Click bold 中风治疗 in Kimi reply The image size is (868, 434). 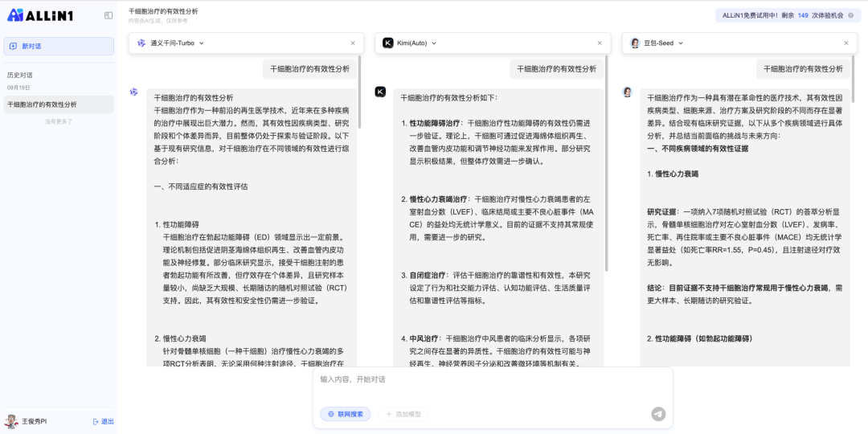click(424, 338)
